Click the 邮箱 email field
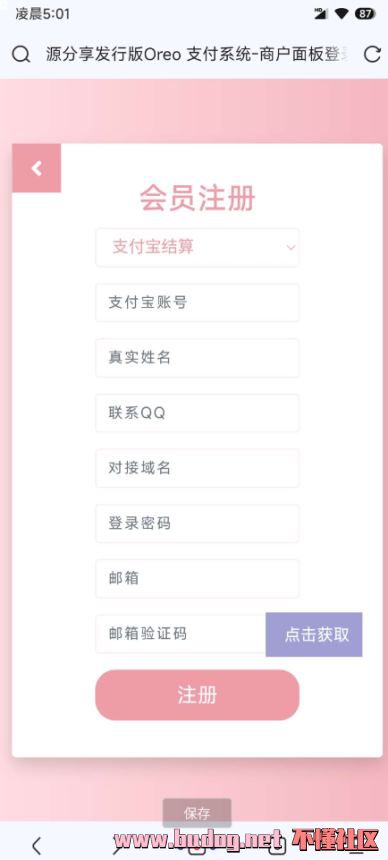The height and width of the screenshot is (860, 388). point(197,578)
